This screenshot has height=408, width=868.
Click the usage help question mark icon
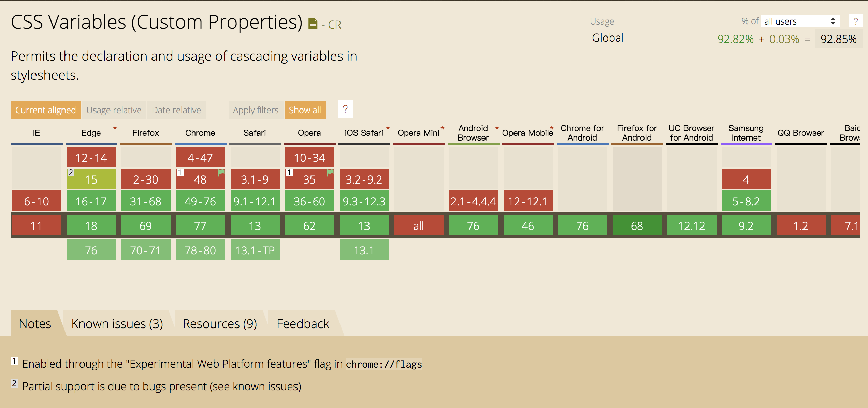855,21
